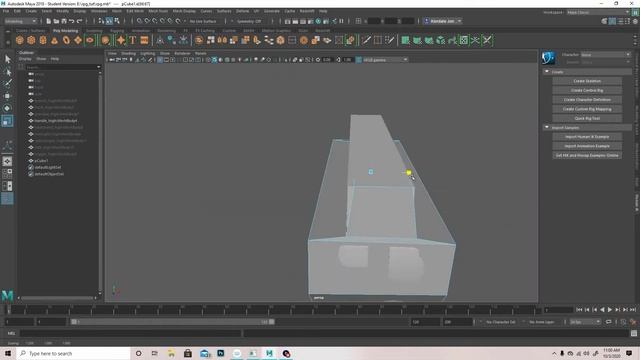Open the Symmetry Off dropdown

tap(249, 21)
